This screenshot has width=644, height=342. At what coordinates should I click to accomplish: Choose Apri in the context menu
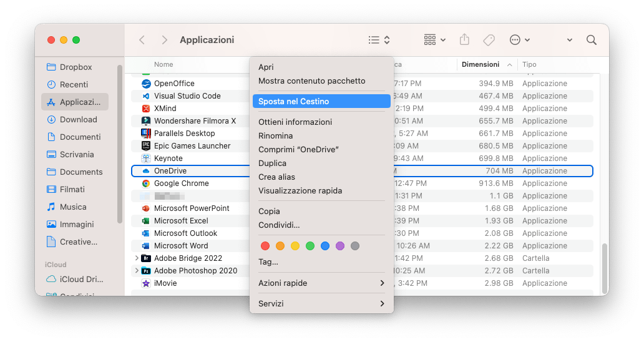click(321, 67)
